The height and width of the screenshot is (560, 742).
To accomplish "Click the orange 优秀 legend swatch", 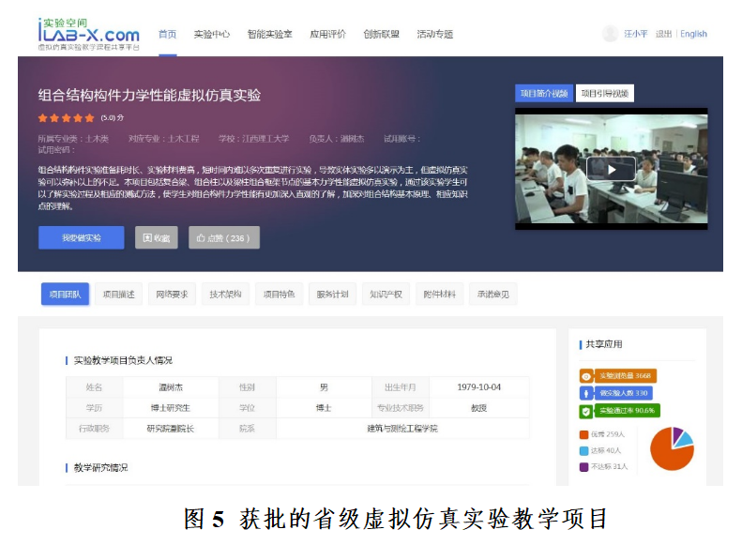I will tap(584, 434).
